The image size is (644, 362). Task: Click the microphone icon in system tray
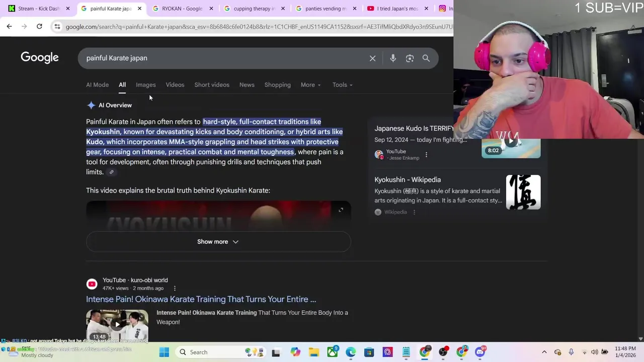(571, 352)
